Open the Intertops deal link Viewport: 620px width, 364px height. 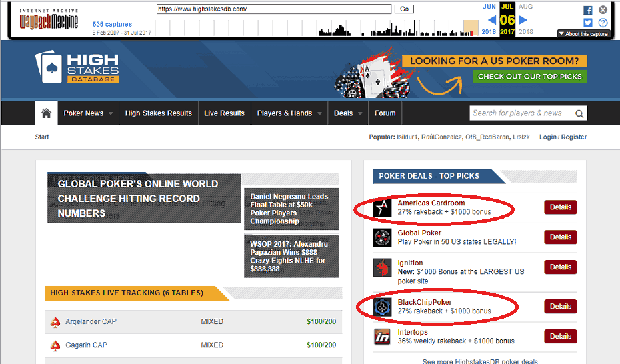413,333
